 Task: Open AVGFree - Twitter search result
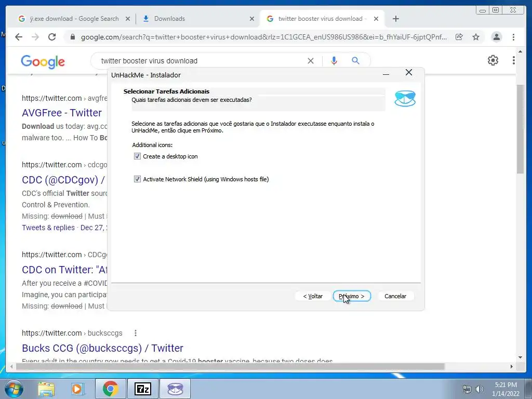coord(62,113)
